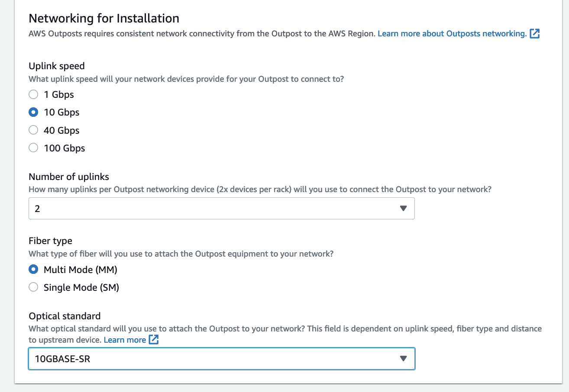This screenshot has height=392, width=569.
Task: Click the 1 Gbps label text
Action: click(x=59, y=94)
